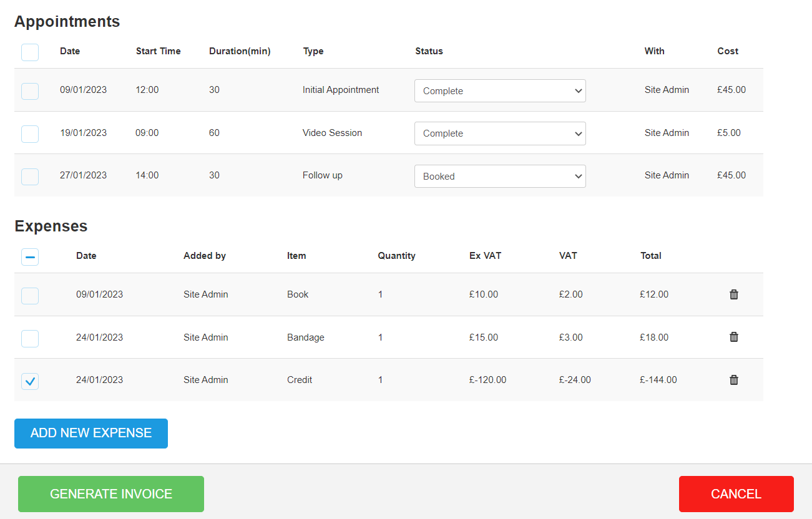The width and height of the screenshot is (812, 519).
Task: Uncheck the Credit expense checkbox
Action: (30, 381)
